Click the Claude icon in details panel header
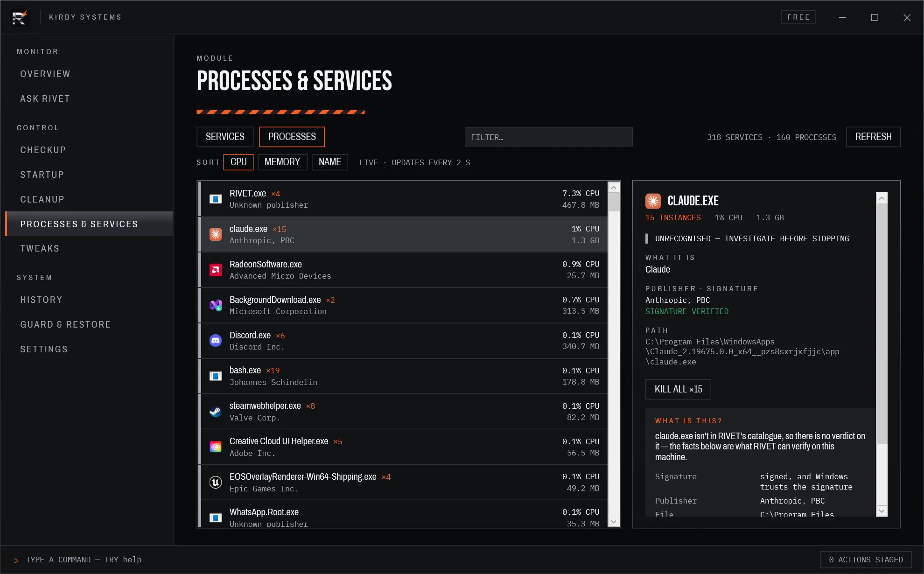The width and height of the screenshot is (924, 574). (653, 201)
